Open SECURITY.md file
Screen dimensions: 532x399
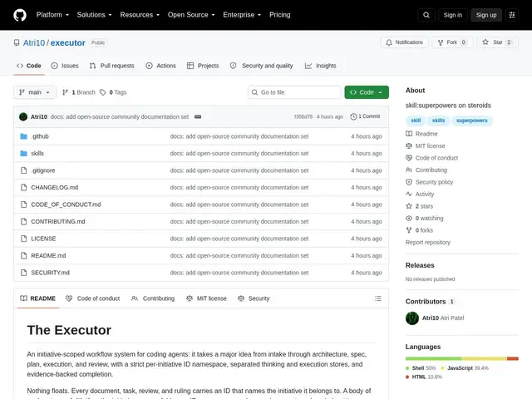[x=50, y=273]
